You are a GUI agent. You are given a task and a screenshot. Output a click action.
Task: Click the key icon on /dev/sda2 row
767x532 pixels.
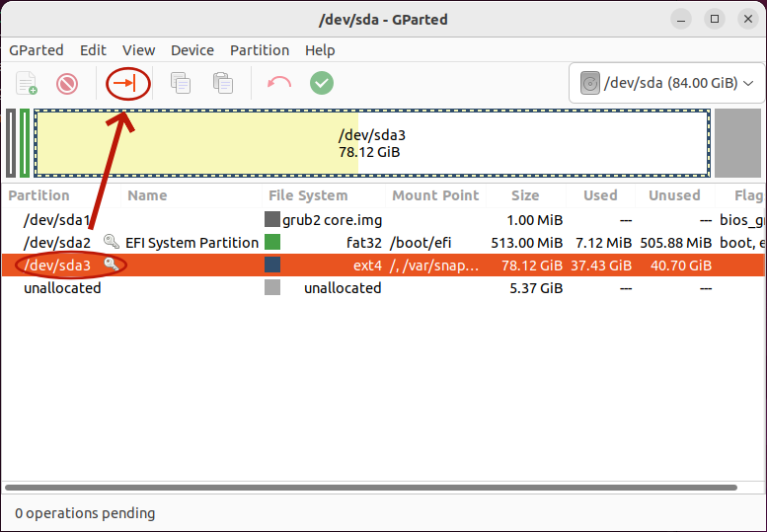(x=112, y=242)
